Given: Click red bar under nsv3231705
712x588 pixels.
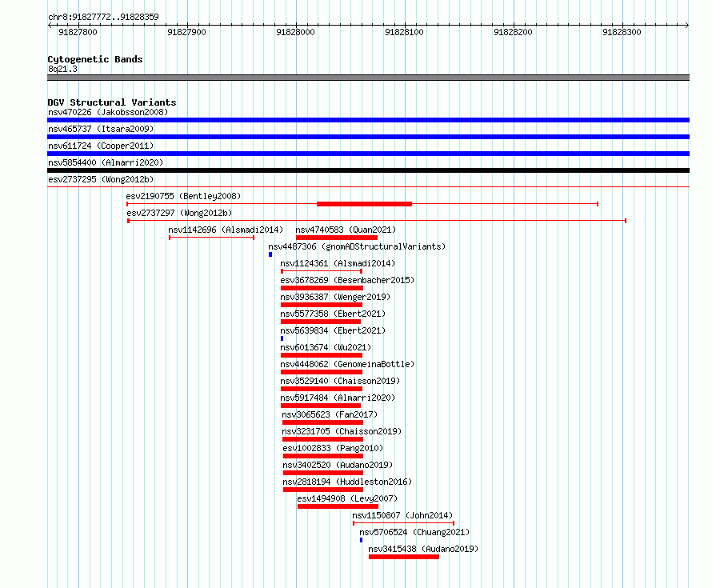Looking at the screenshot, I should (322, 439).
